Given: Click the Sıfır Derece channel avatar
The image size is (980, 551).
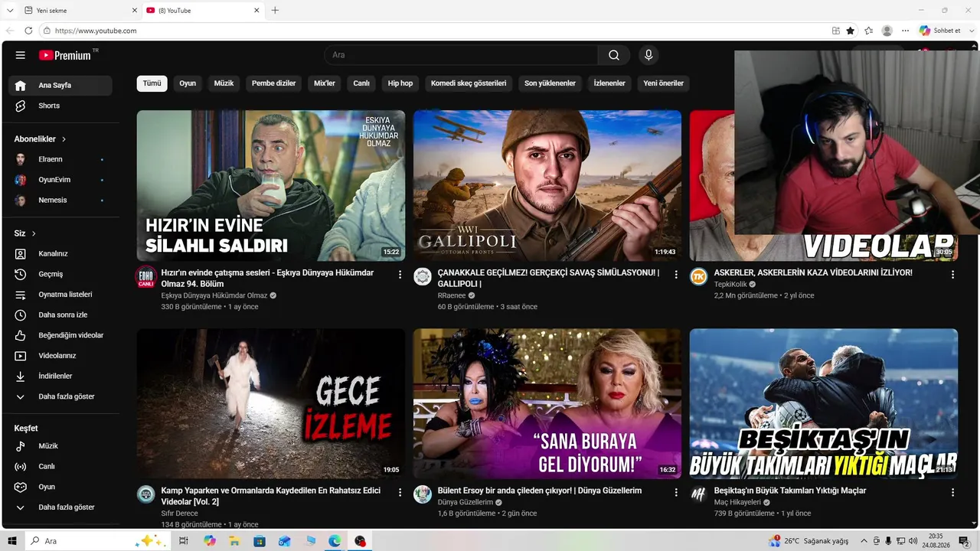Looking at the screenshot, I should [x=145, y=494].
